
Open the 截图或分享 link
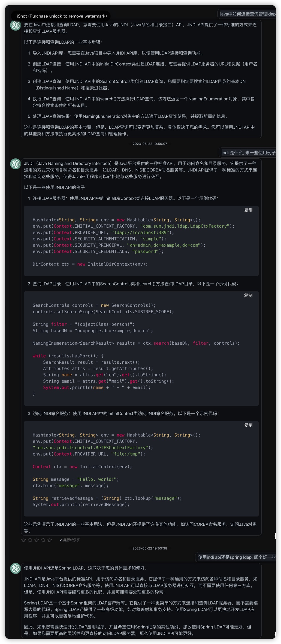(71, 540)
